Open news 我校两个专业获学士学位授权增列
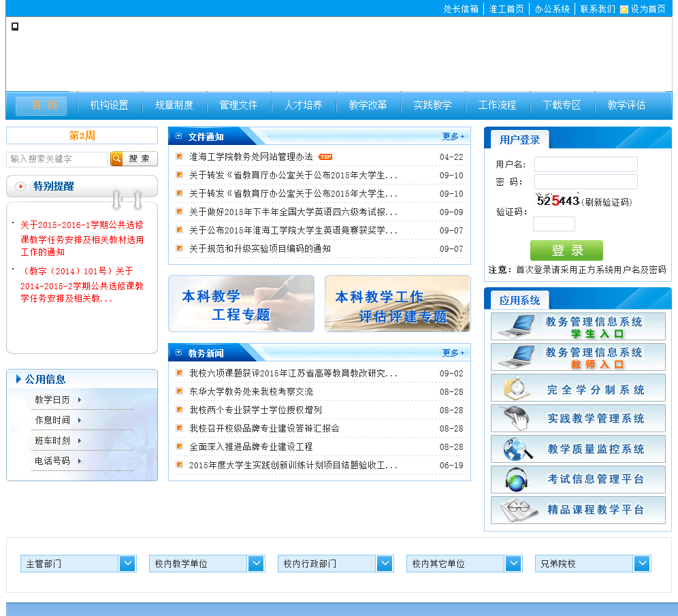 [x=255, y=410]
